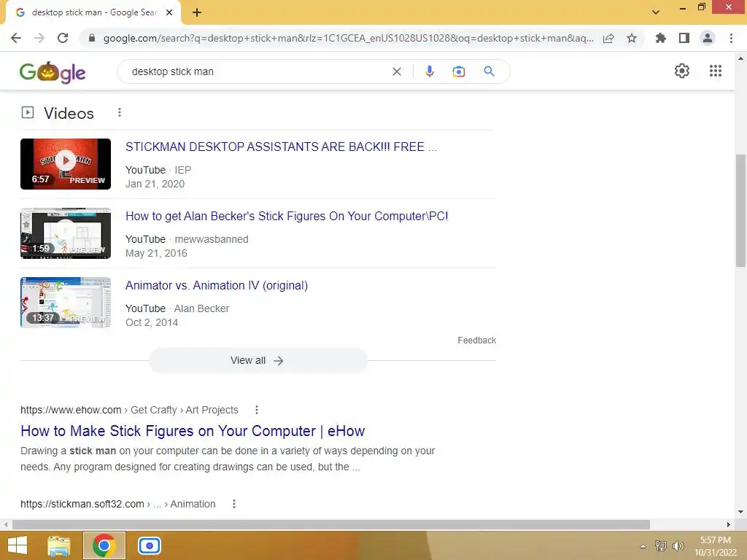This screenshot has height=560, width=747.
Task: Open the screen recorder taskbar app
Action: click(150, 545)
